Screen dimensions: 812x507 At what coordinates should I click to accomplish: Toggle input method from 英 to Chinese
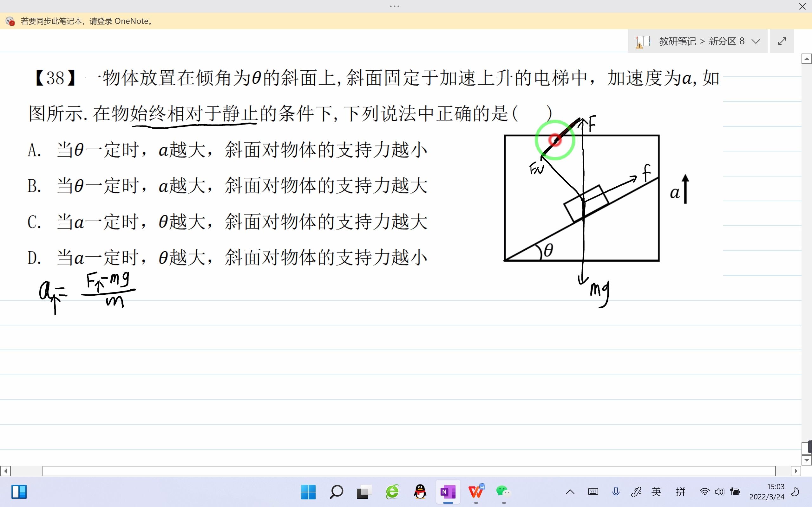click(656, 491)
